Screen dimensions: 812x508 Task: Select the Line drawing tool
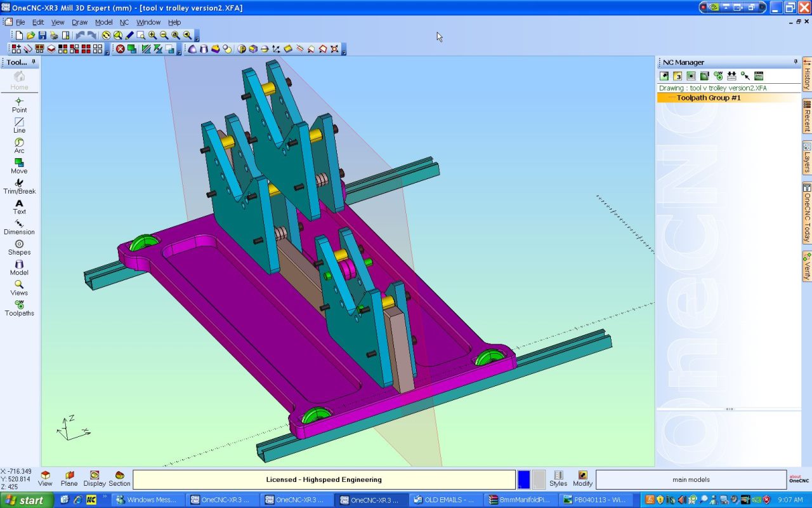[x=19, y=124]
